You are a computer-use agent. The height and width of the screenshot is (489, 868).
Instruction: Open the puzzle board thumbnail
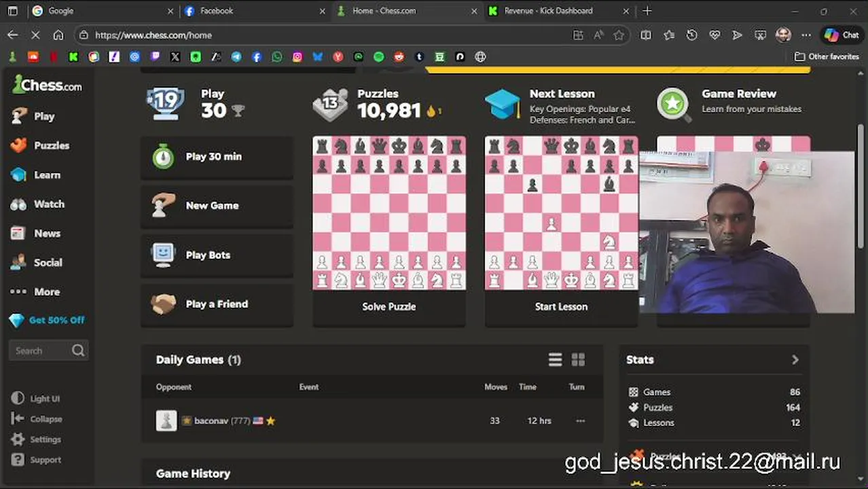389,213
